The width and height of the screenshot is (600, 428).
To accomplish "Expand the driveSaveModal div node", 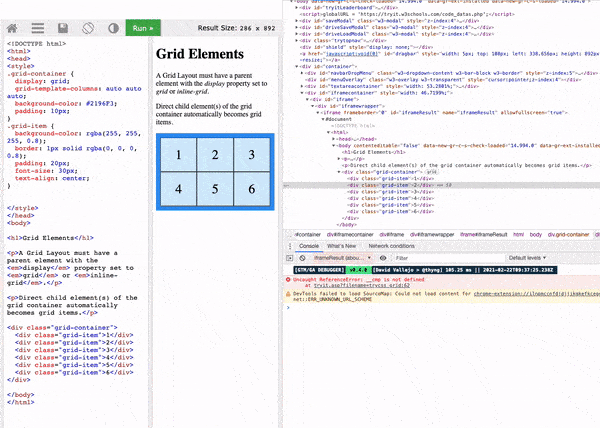I will coord(297,28).
